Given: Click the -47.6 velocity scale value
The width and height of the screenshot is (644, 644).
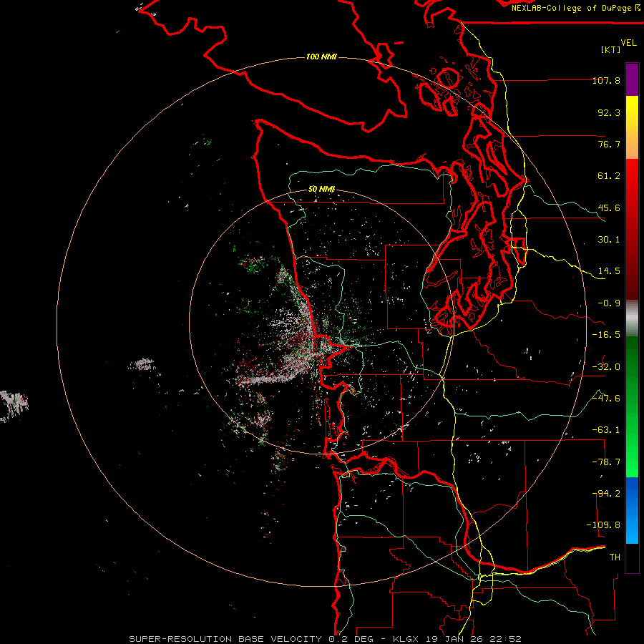Looking at the screenshot, I should pyautogui.click(x=606, y=399).
